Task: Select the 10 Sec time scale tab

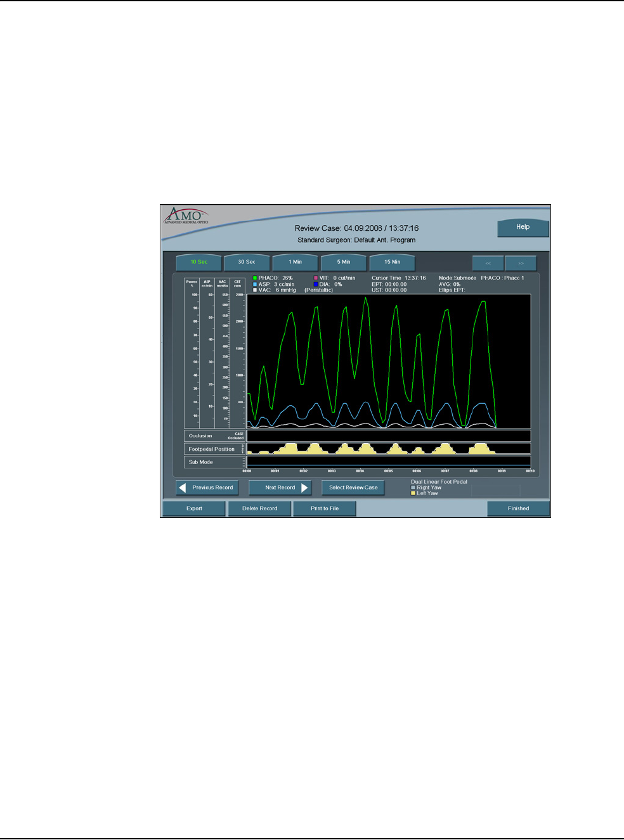Action: [198, 262]
